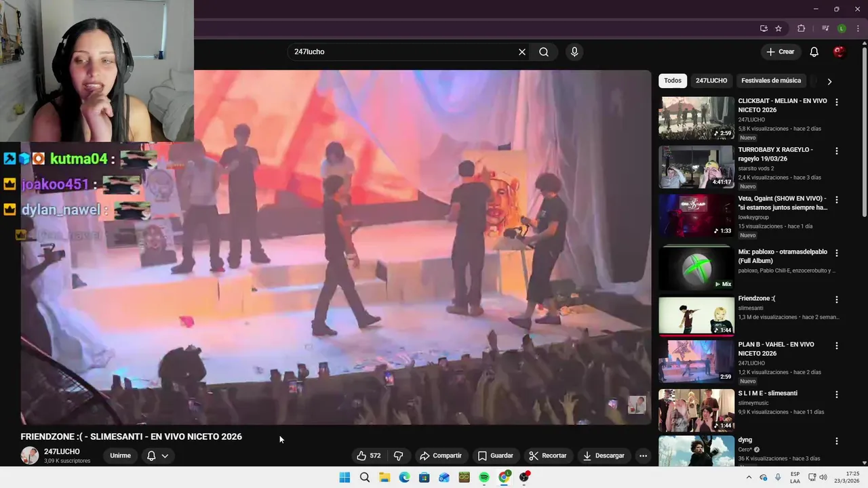
Task: Open more actions ellipsis under video
Action: 643,455
